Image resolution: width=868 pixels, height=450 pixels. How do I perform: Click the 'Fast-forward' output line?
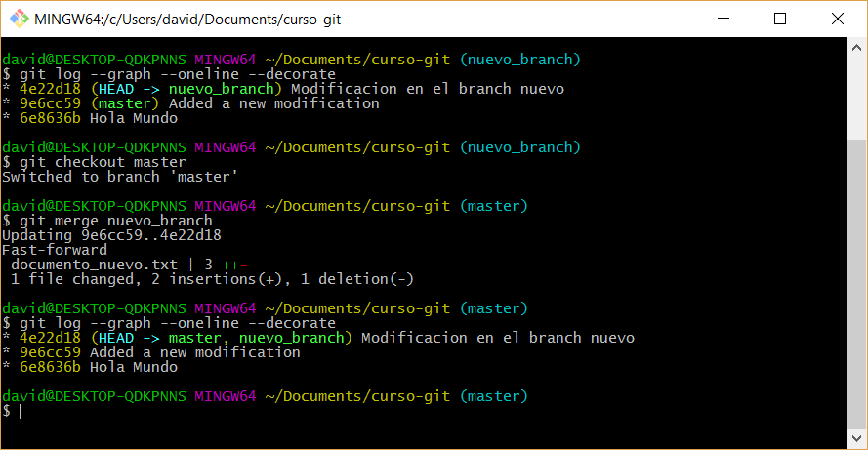tap(55, 250)
